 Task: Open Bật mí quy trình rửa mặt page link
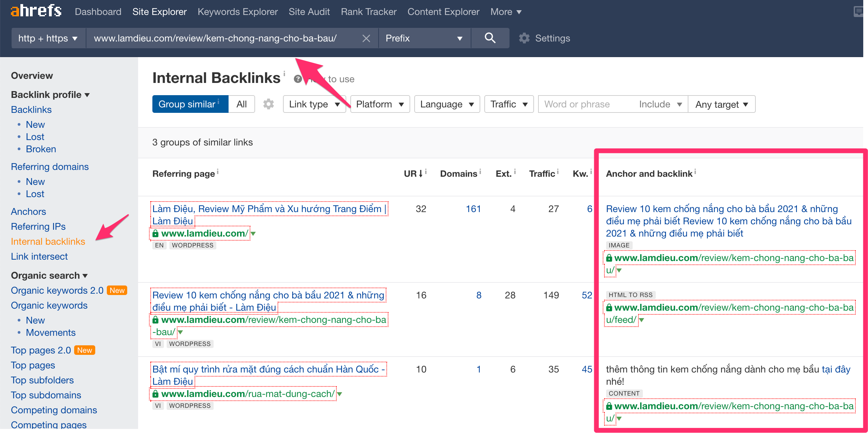pyautogui.click(x=269, y=375)
